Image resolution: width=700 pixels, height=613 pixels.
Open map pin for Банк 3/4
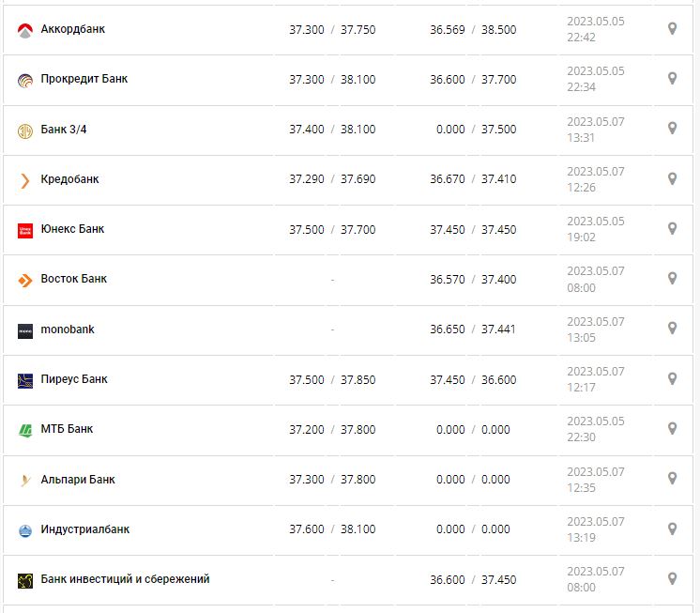point(672,129)
